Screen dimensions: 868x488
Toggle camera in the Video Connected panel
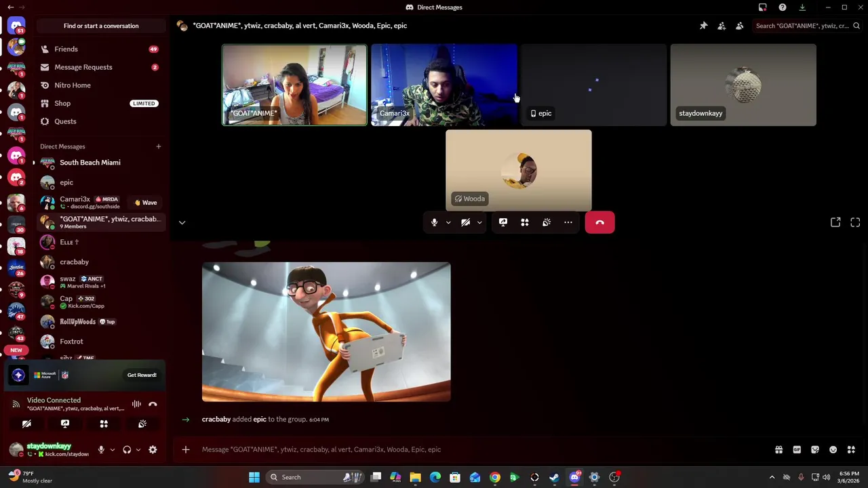point(26,424)
